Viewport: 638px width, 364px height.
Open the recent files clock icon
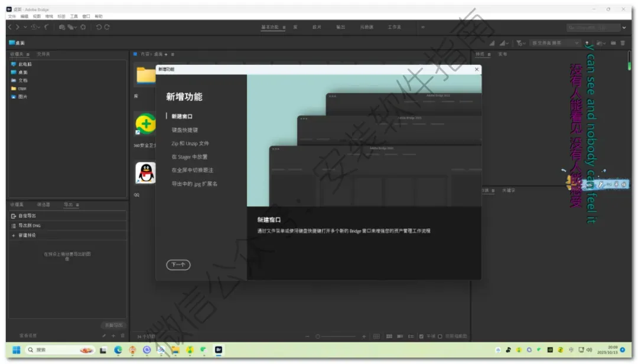[x=34, y=27]
